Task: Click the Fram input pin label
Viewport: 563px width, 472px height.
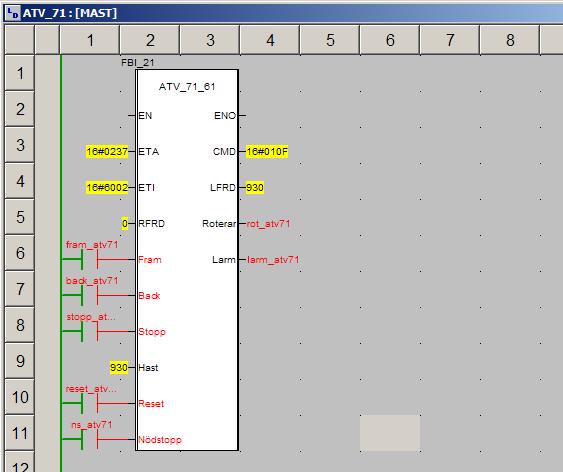Action: (x=150, y=260)
